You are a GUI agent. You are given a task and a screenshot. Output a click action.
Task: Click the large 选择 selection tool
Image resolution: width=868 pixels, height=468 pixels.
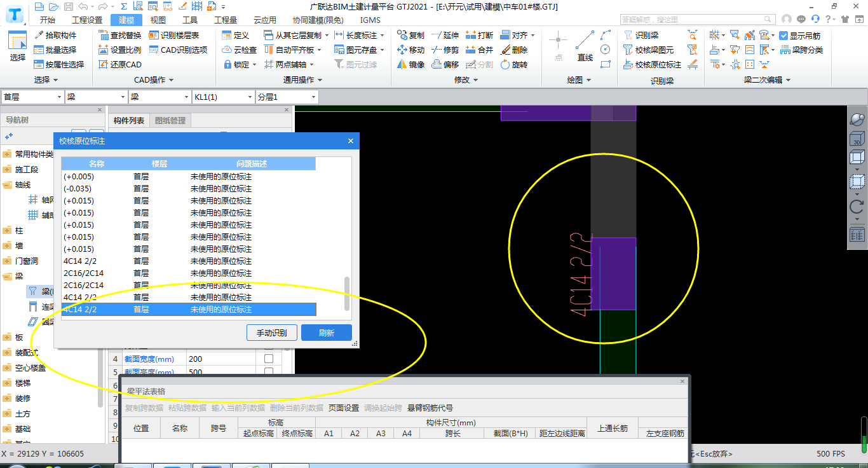point(18,46)
